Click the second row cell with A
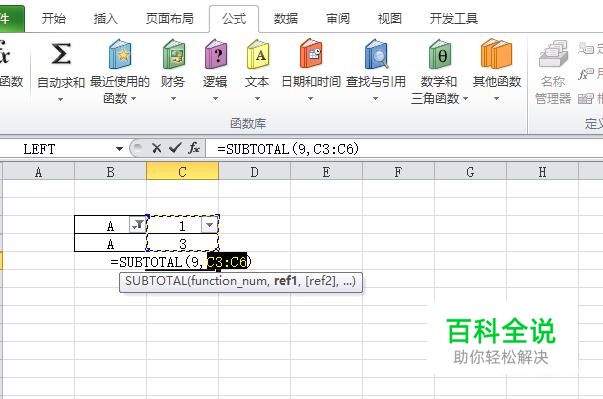 coord(110,243)
